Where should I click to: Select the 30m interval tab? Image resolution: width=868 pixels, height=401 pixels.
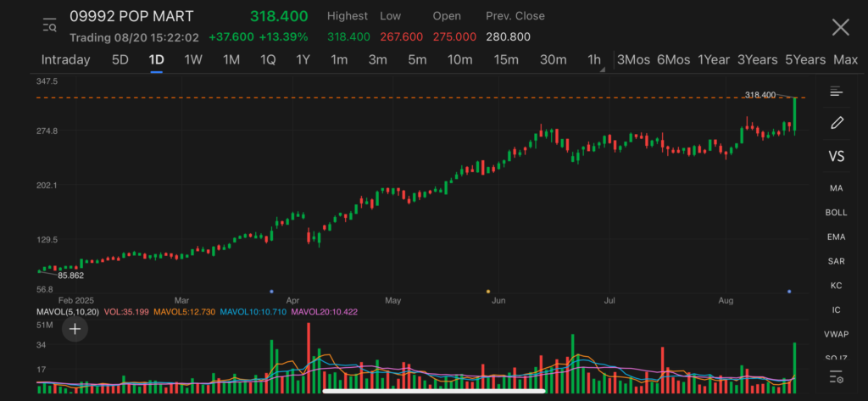pyautogui.click(x=553, y=60)
